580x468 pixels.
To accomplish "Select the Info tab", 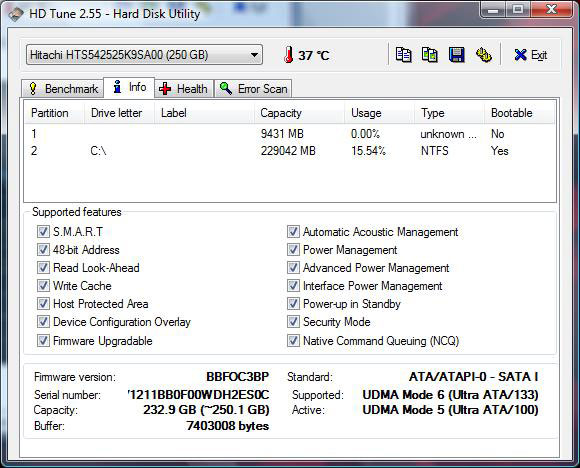I will [x=129, y=87].
